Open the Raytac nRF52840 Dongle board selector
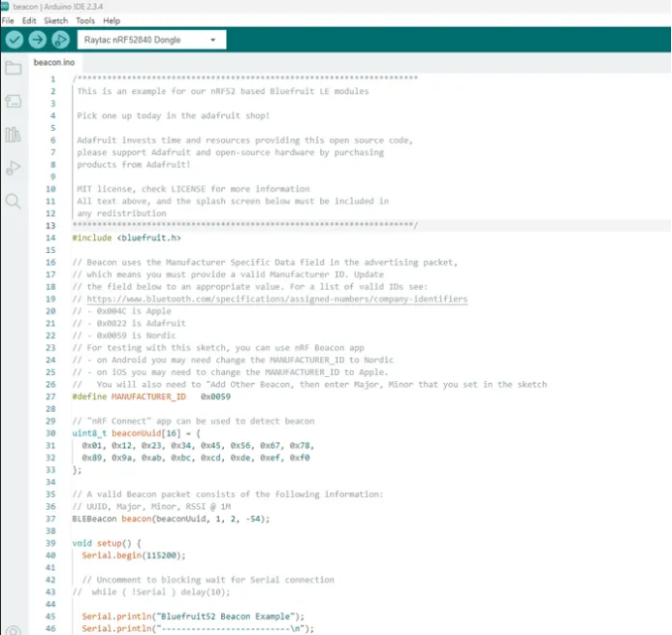 click(151, 40)
